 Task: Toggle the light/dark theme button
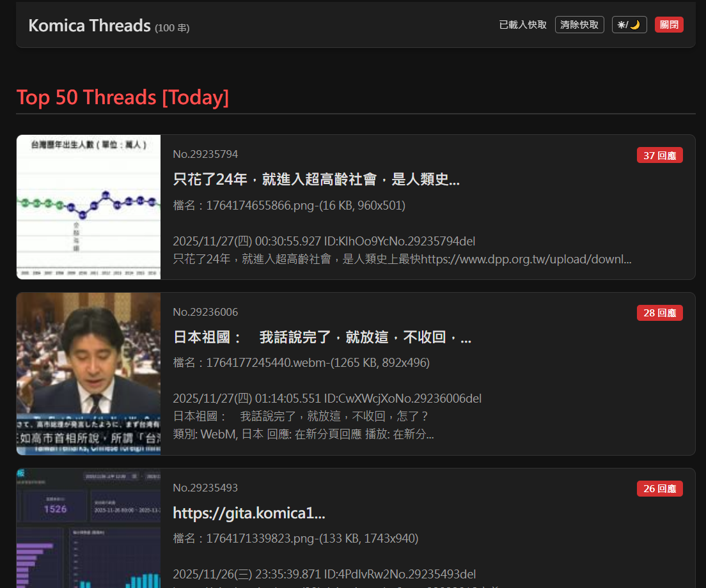pyautogui.click(x=629, y=25)
